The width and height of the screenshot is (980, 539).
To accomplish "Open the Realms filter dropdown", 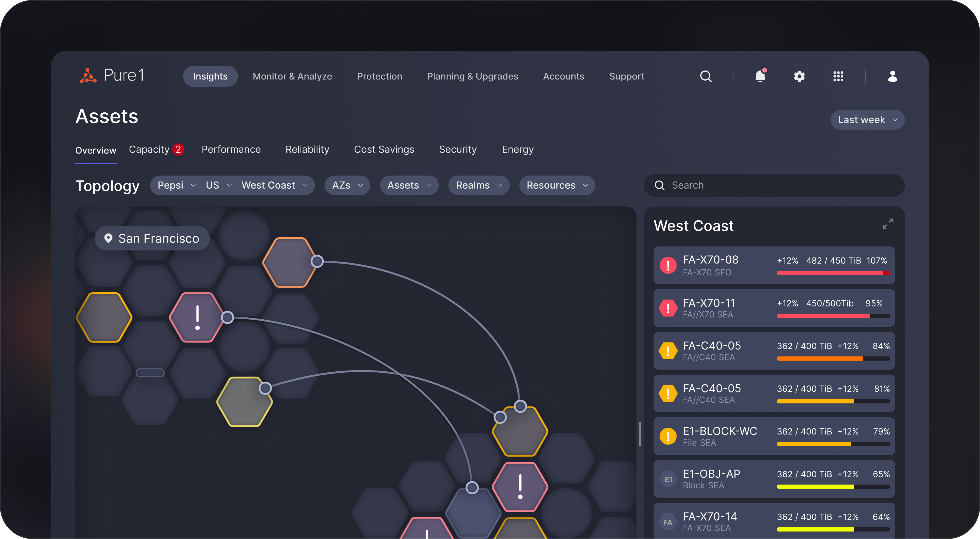I will 479,185.
